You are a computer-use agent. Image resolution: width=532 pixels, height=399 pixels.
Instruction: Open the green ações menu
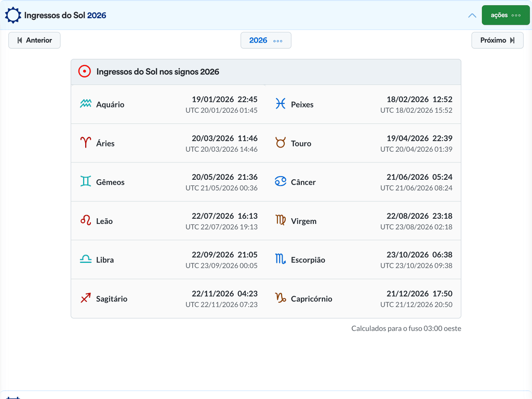pyautogui.click(x=506, y=15)
